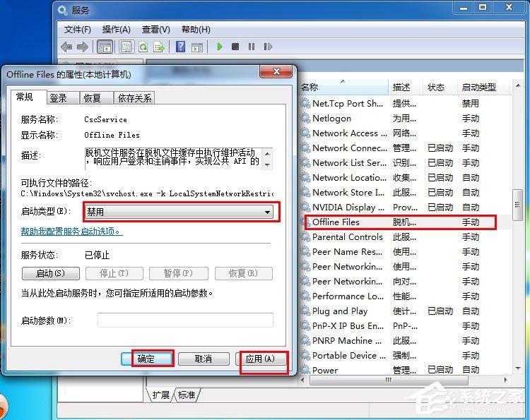Restart service with the toolbar restart icon
The width and height of the screenshot is (530, 420).
point(268,47)
